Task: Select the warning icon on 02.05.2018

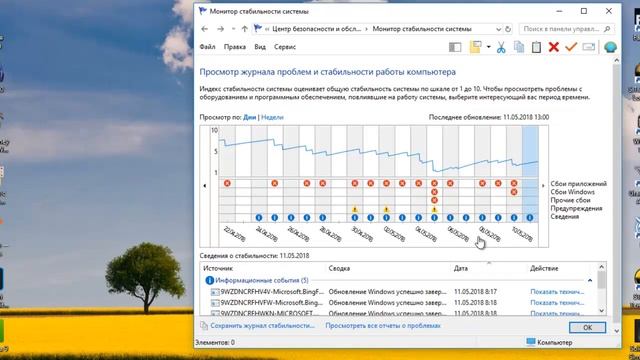Action: click(x=387, y=209)
